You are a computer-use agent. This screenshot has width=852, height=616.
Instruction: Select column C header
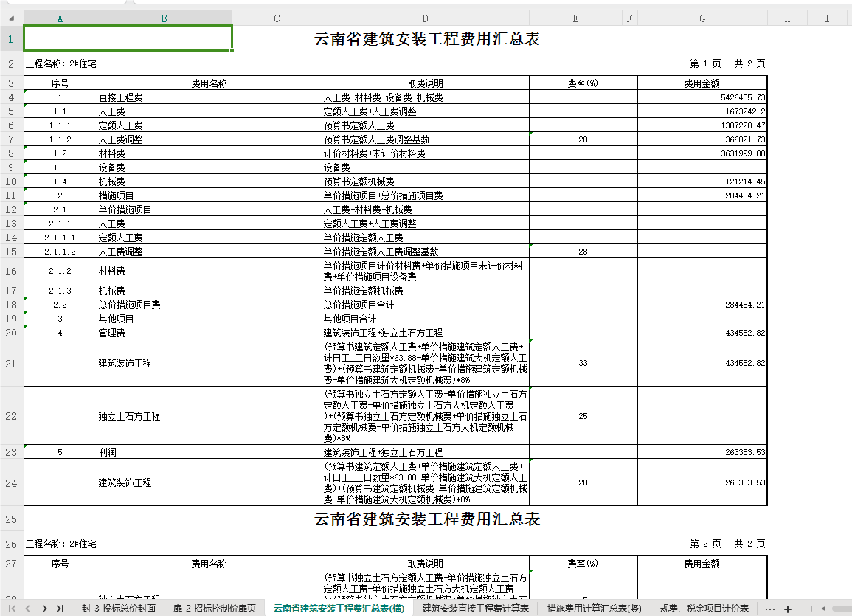[277, 18]
